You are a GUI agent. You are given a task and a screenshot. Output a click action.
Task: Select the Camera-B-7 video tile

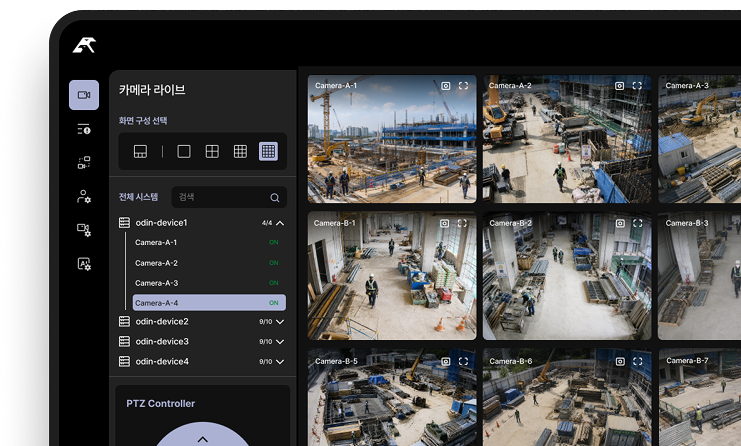click(699, 397)
